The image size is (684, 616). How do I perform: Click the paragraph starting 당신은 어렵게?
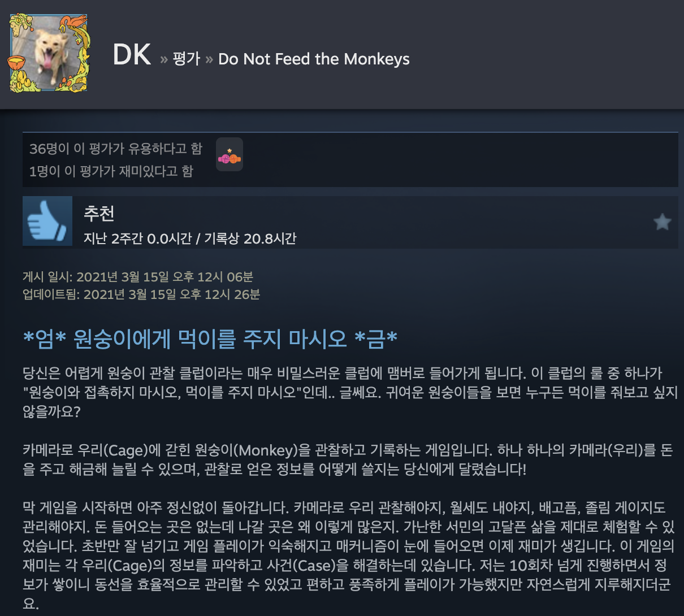(x=350, y=392)
